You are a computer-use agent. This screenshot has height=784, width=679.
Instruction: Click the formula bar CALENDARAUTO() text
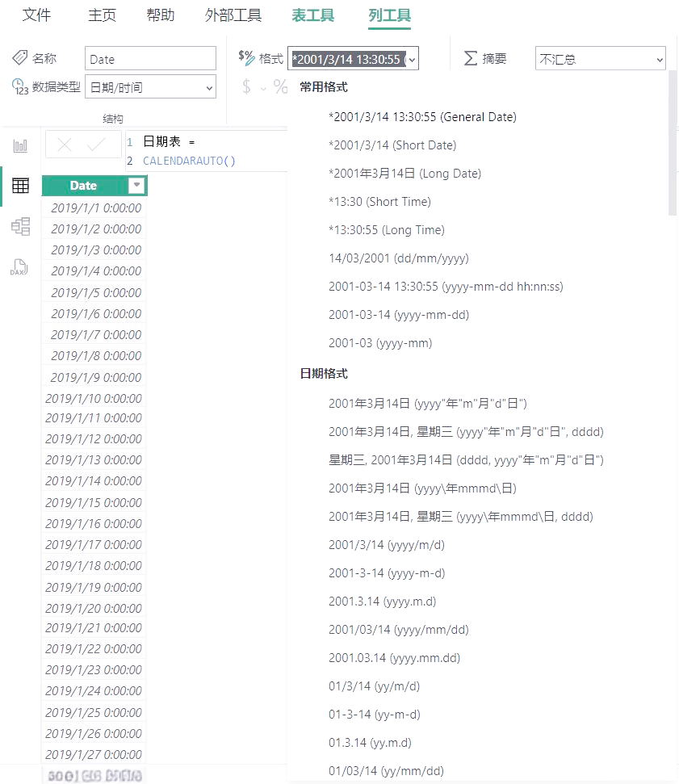pos(189,161)
